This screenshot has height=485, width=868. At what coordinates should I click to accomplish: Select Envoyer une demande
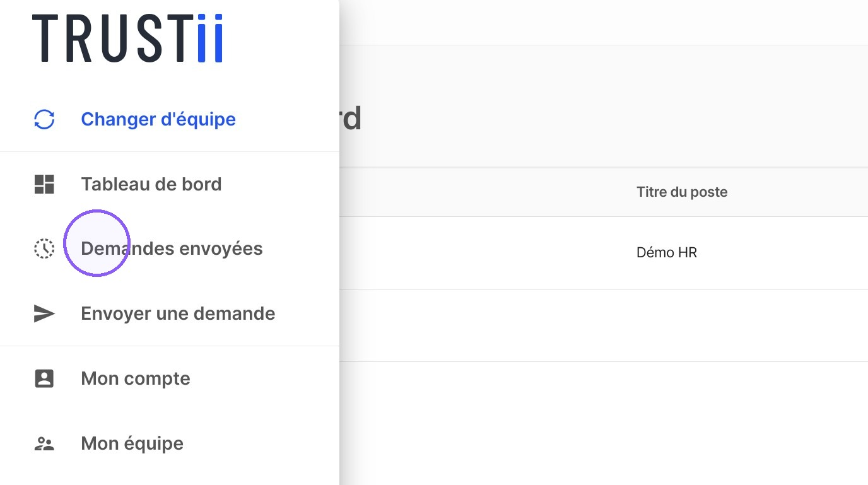click(178, 313)
